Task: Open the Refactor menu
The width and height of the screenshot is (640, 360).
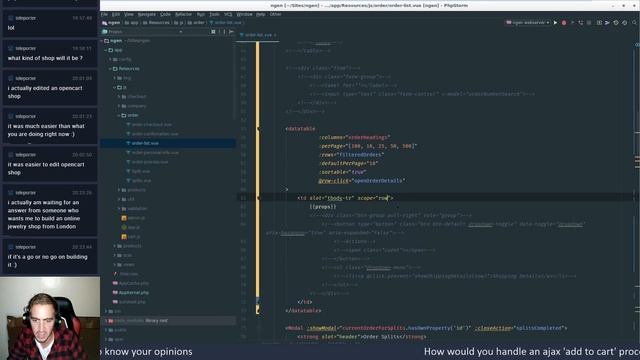Action: pos(183,14)
